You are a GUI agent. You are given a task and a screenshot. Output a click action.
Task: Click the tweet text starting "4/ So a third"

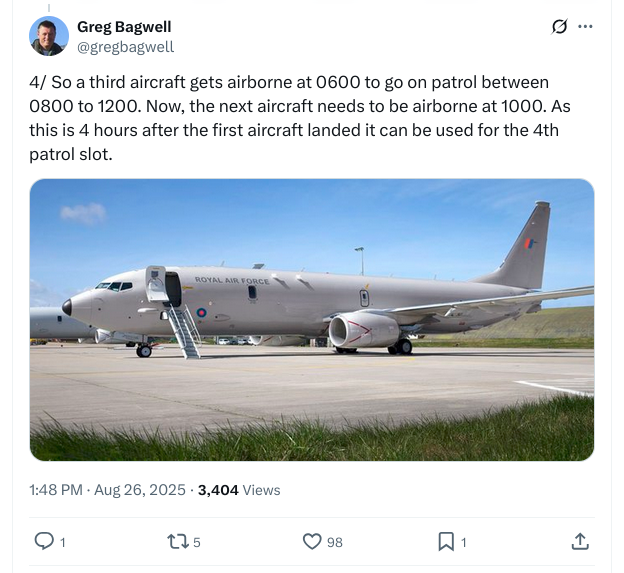click(300, 118)
